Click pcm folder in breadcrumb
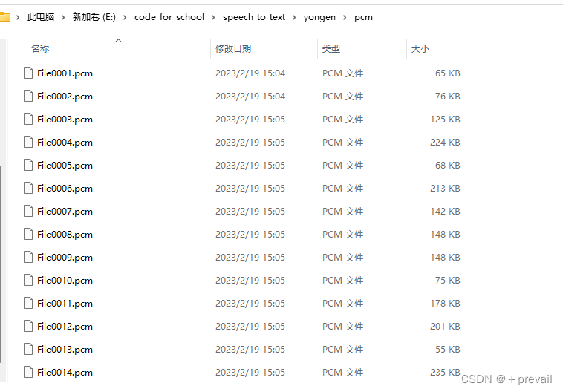Screen dimensions: 563x392 coord(363,17)
